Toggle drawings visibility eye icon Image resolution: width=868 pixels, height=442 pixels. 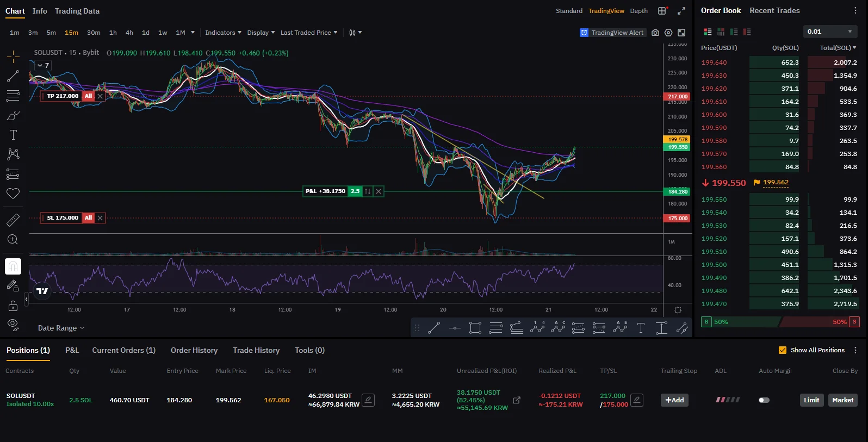pyautogui.click(x=13, y=325)
